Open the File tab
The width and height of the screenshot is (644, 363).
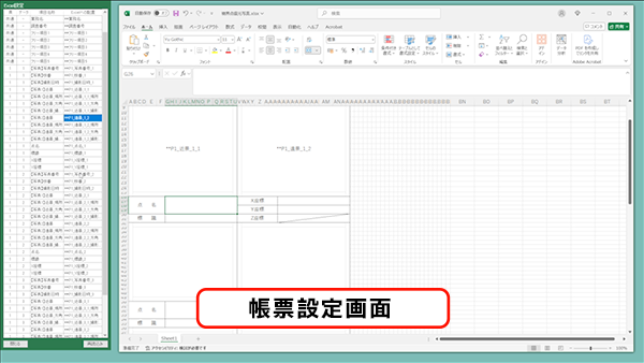click(129, 27)
